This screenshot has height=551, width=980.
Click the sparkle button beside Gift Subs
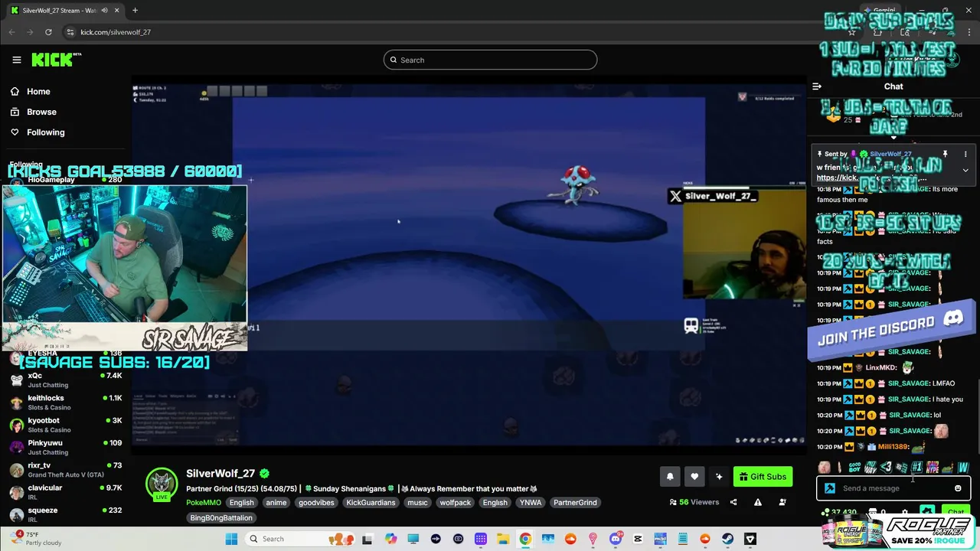tap(719, 477)
